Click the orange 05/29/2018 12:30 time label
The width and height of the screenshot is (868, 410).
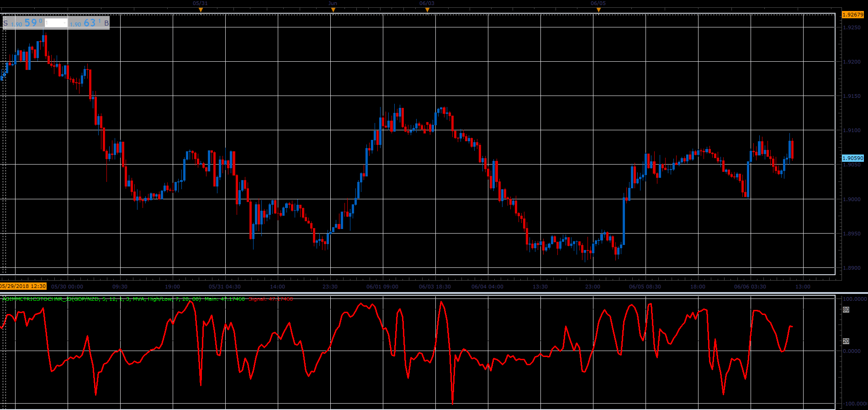click(23, 286)
